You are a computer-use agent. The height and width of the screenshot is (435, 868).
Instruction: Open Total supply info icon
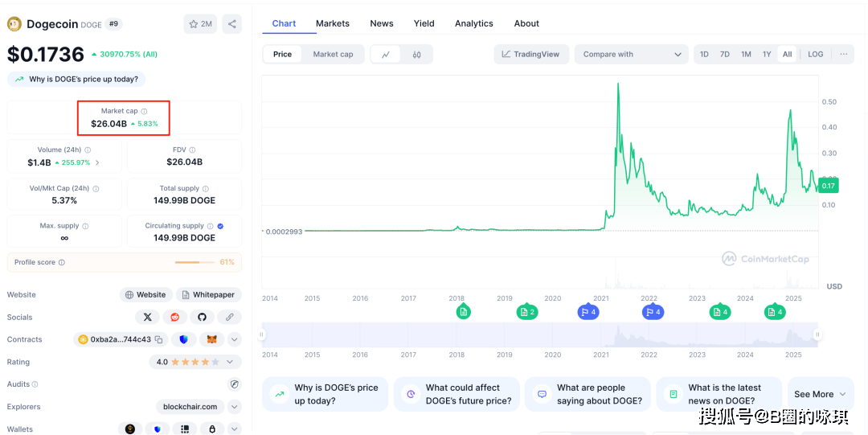click(206, 189)
